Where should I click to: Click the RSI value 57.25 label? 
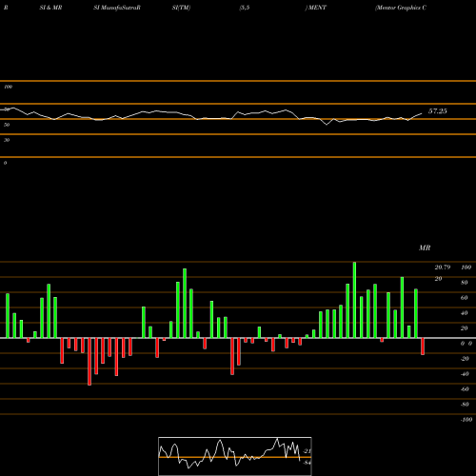coord(438,111)
